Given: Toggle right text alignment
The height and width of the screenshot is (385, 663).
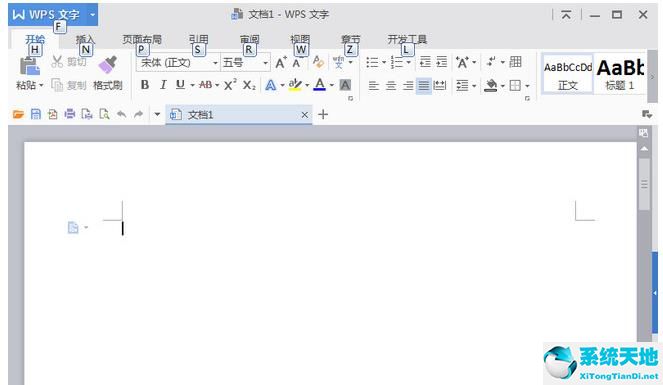Looking at the screenshot, I should click(408, 86).
